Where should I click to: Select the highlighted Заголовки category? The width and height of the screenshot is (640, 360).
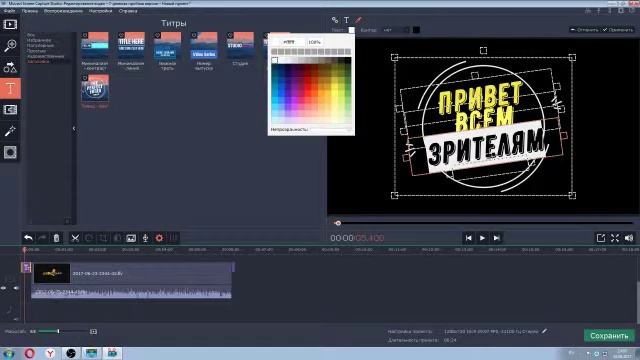(x=38, y=62)
